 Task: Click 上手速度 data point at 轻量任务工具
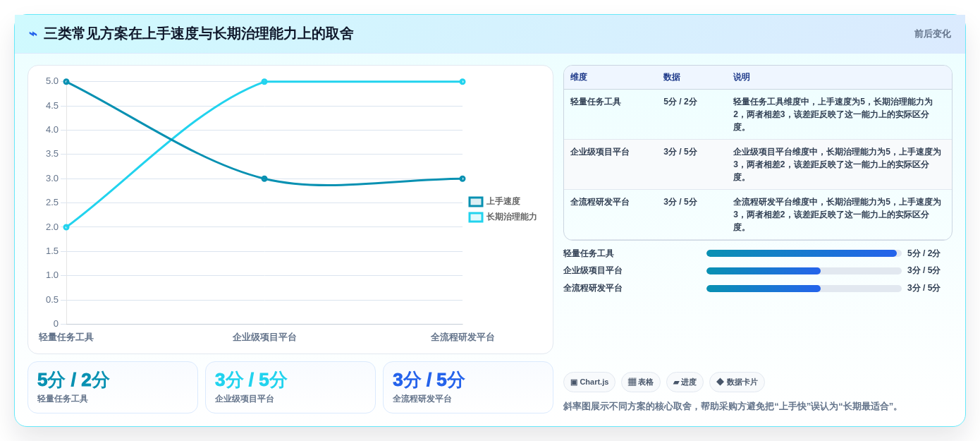point(66,82)
